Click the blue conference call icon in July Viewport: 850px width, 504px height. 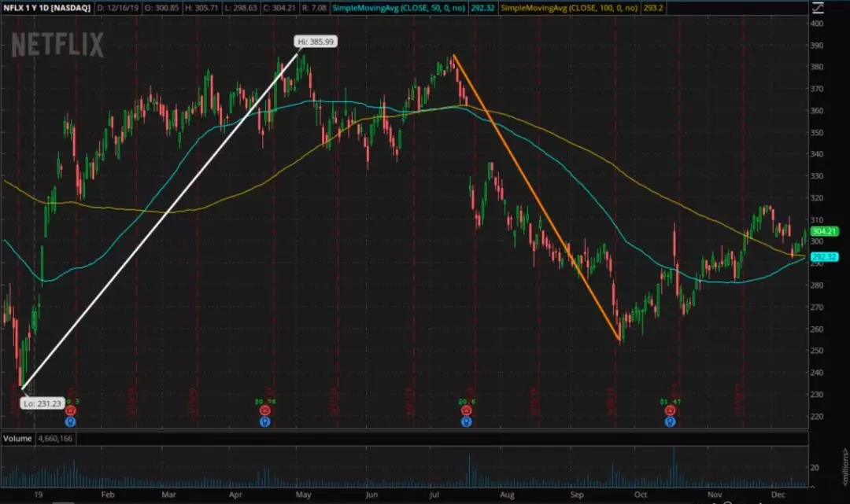[x=466, y=422]
